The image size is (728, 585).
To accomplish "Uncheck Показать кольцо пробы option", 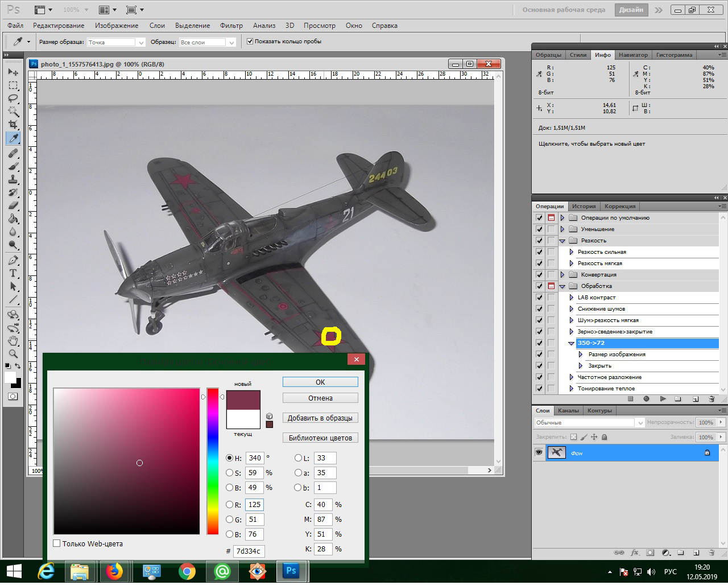I will click(250, 42).
